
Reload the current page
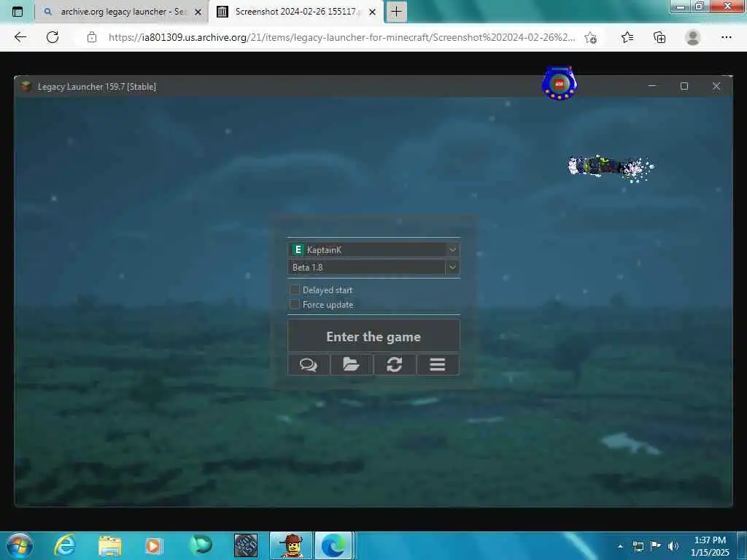click(53, 37)
